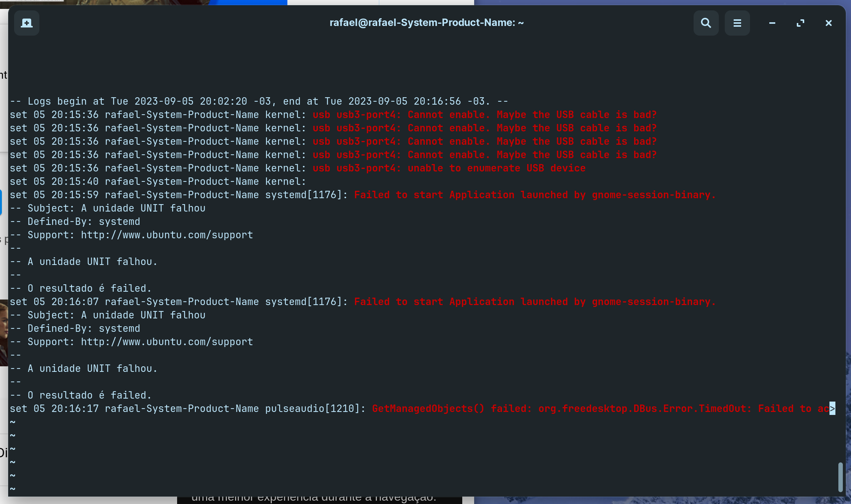Open a new terminal tab
Screen dimensions: 851x504
coord(26,23)
